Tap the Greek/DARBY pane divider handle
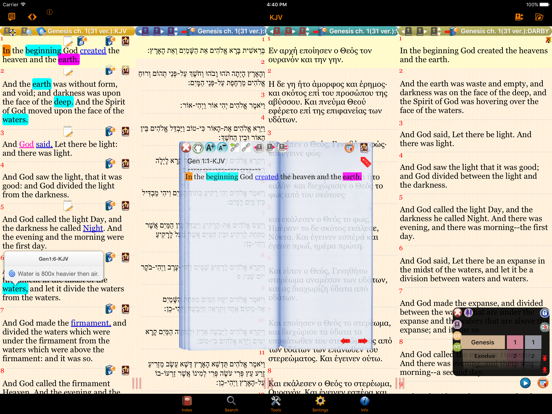Screen dimensions: 552x414 pyautogui.click(x=400, y=383)
